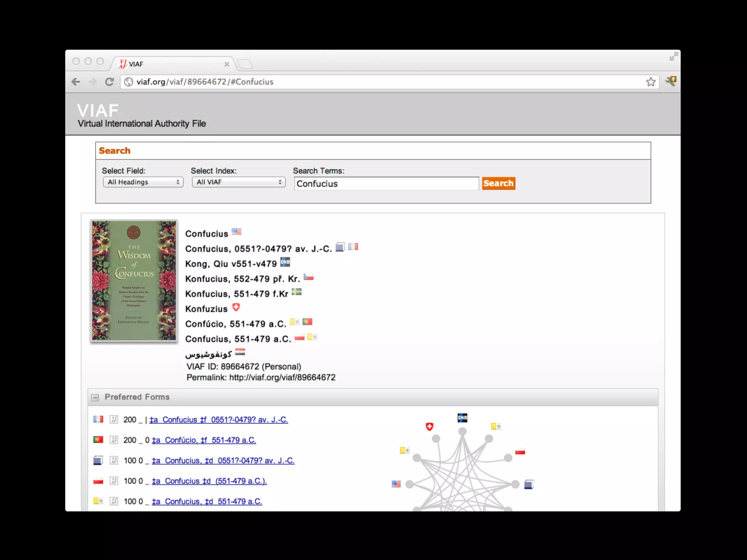Open the Select Field dropdown
This screenshot has width=747, height=560.
click(143, 182)
